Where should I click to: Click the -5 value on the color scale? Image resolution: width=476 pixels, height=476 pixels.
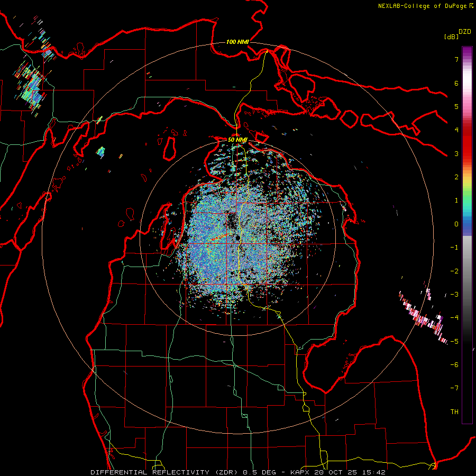[x=454, y=342]
